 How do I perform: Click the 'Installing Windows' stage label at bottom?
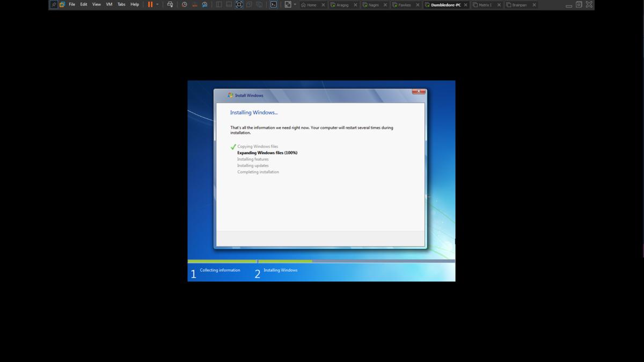click(280, 270)
